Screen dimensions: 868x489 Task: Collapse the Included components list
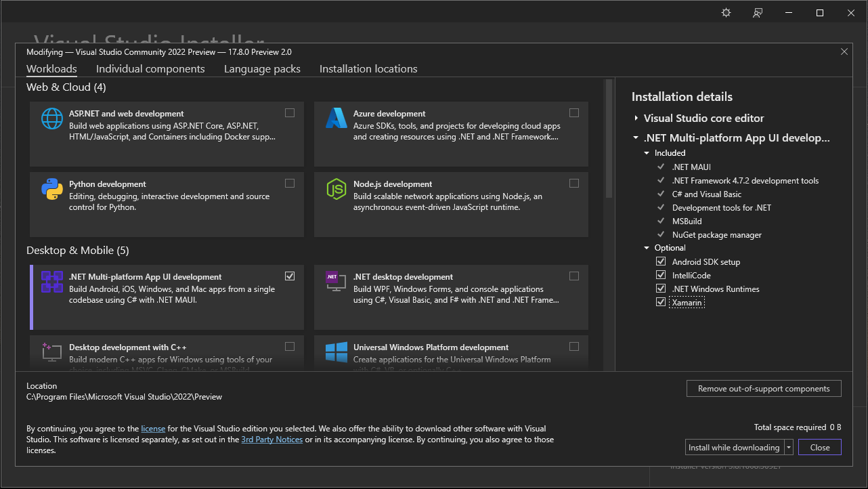tap(647, 153)
